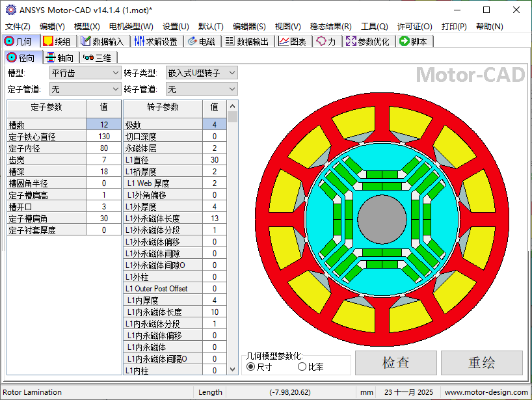
Task: Open the 编辑器(S) menu
Action: (x=249, y=27)
